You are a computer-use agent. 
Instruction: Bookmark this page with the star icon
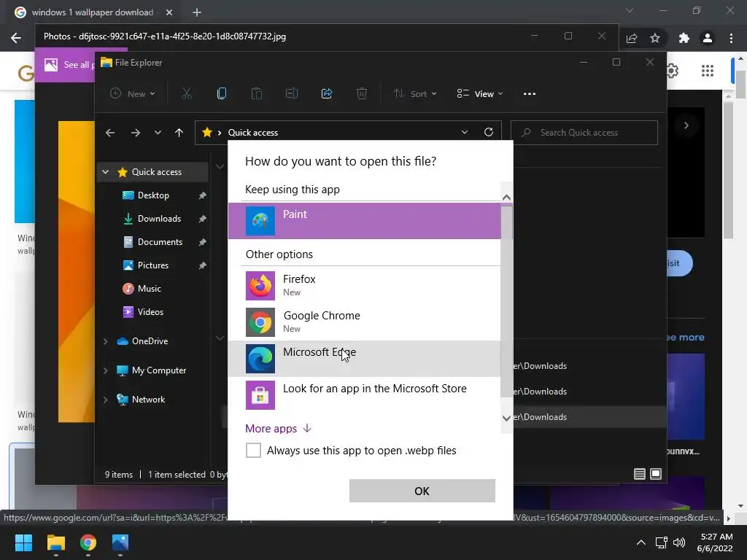tap(655, 38)
